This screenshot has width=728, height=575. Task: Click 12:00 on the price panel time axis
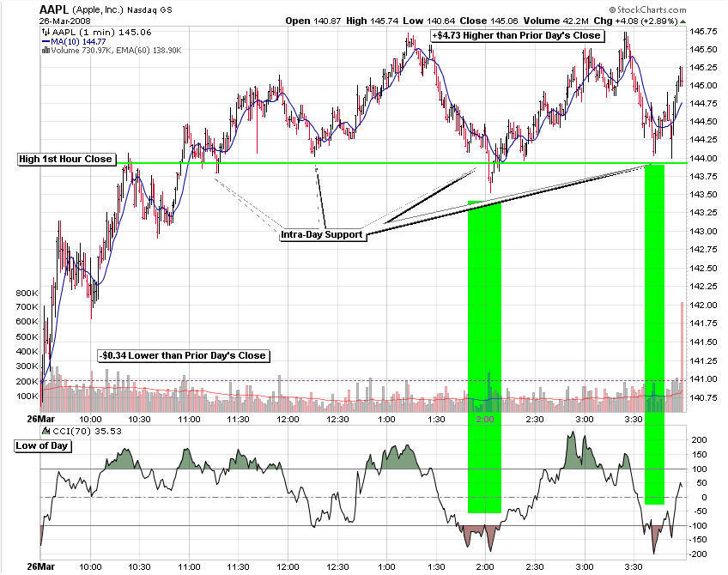[x=288, y=419]
